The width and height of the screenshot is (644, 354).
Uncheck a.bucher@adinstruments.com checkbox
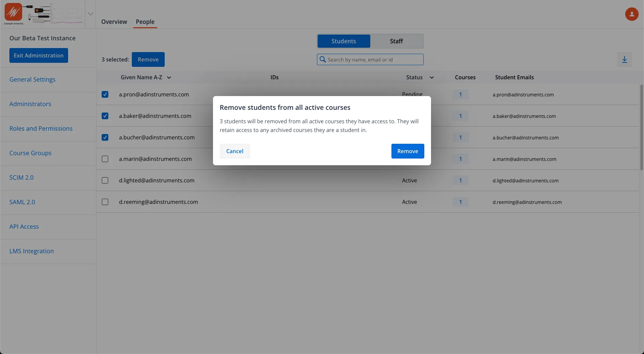[105, 137]
